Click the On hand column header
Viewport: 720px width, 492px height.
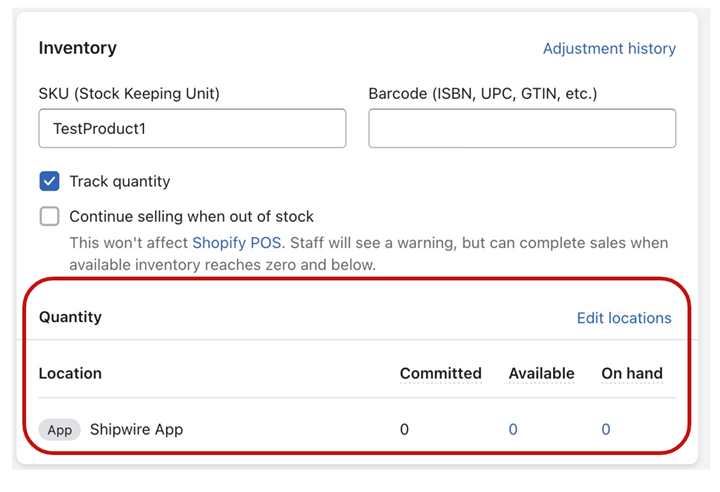(631, 373)
